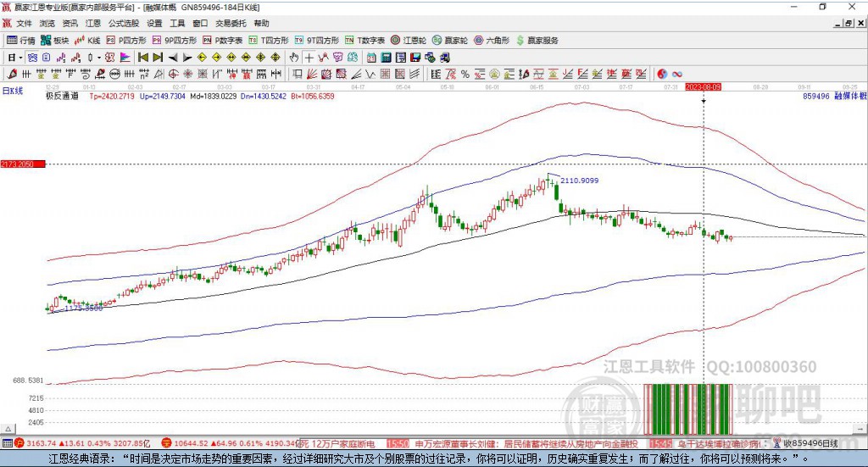Click the first yellow diamond shift-left icon
This screenshot has height=467, width=868.
click(202, 58)
